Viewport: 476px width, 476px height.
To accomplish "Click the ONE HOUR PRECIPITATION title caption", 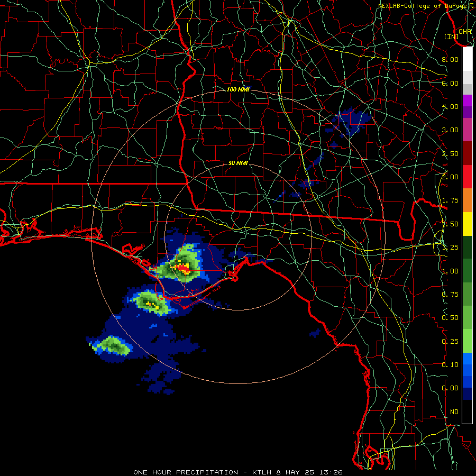I will click(x=238, y=472).
